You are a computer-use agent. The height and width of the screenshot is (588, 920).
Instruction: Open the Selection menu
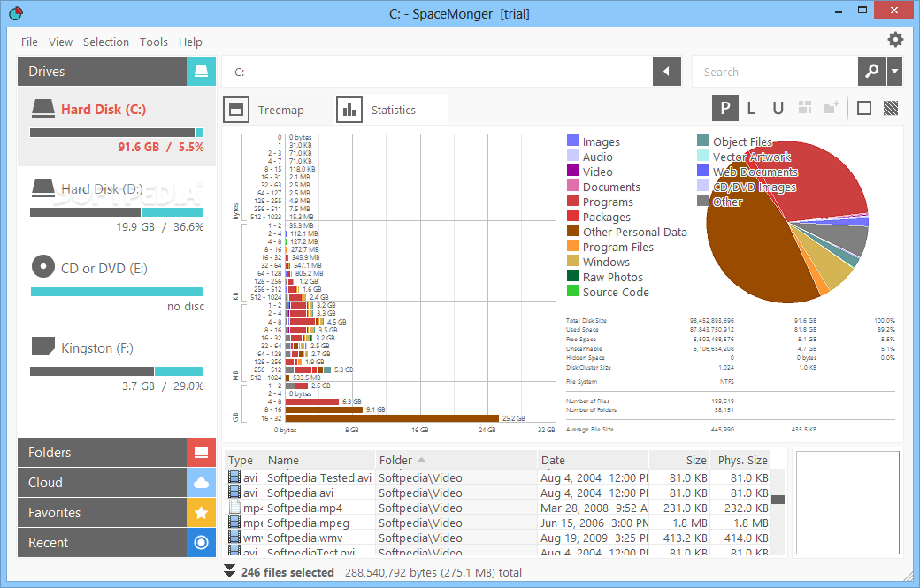click(106, 42)
